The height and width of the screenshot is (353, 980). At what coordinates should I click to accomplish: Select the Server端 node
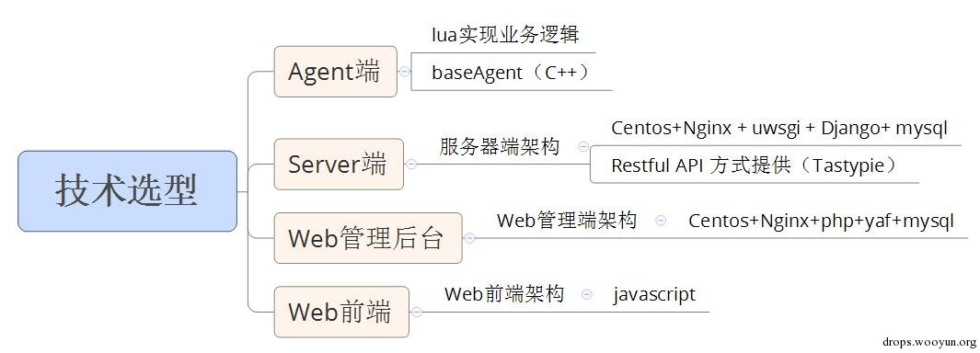pos(339,165)
